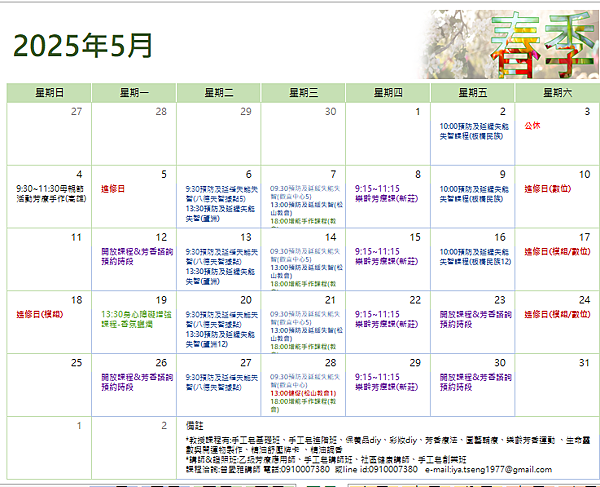Open the purple 9:15~11:15 class on May 8
This screenshot has height=487, width=600.
point(386,194)
